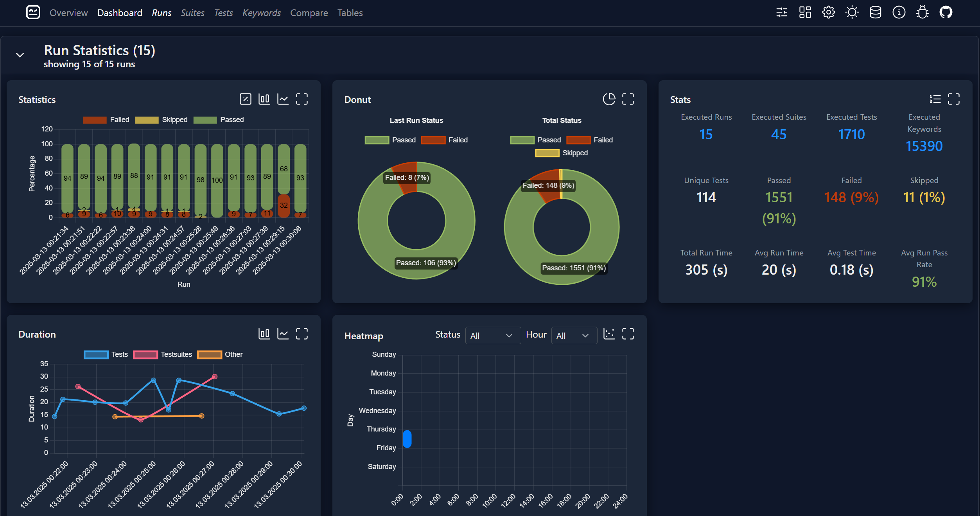980x516 pixels.
Task: Toggle Skipped series in Statistics legend
Action: click(161, 120)
